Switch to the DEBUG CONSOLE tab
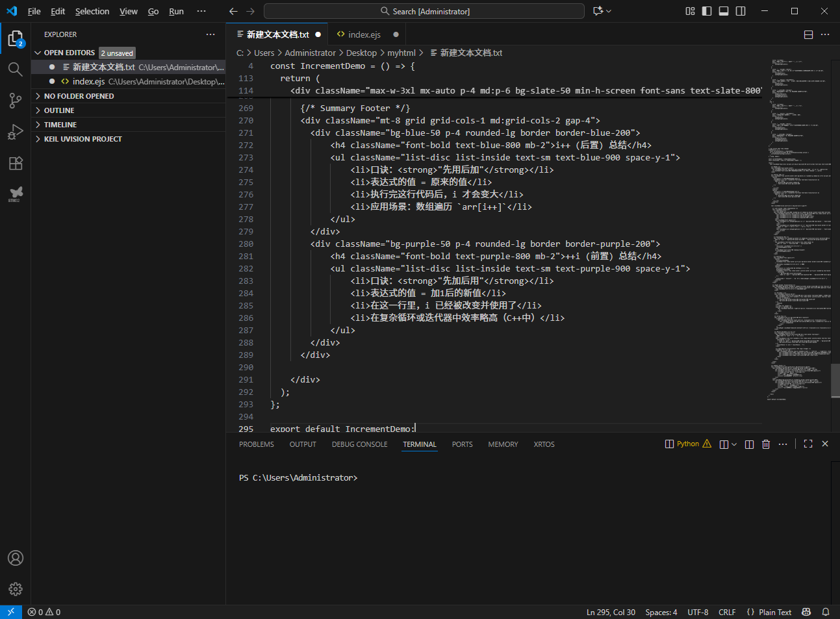The width and height of the screenshot is (840, 619). (x=359, y=444)
